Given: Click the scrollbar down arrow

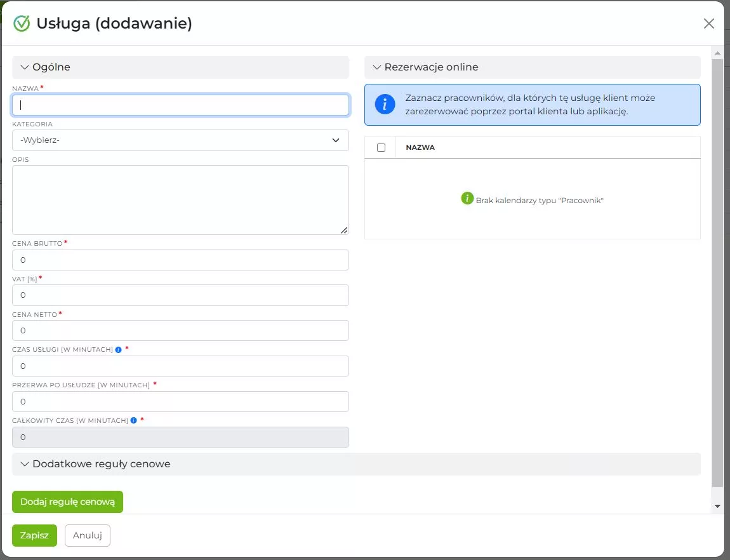Looking at the screenshot, I should pyautogui.click(x=717, y=506).
